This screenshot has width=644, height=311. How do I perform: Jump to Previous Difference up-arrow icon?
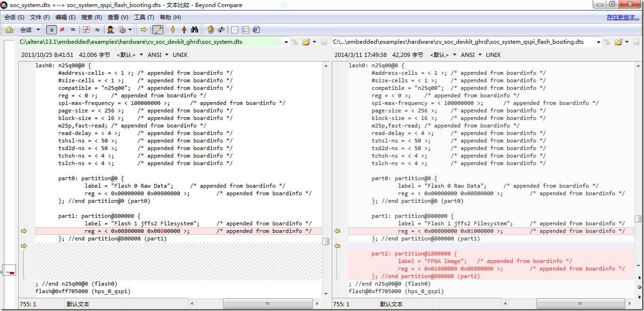click(x=184, y=30)
